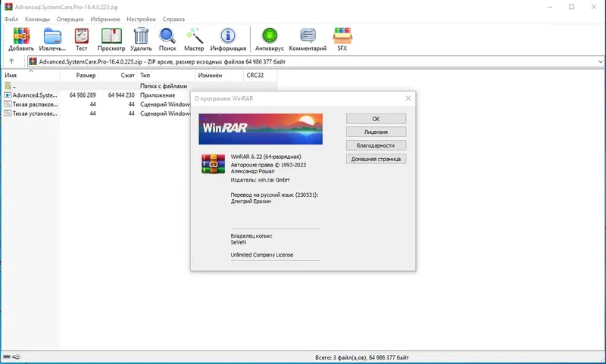Screen dimensions: 606x364
Task: Go up one folder level arrow
Action: (x=11, y=61)
